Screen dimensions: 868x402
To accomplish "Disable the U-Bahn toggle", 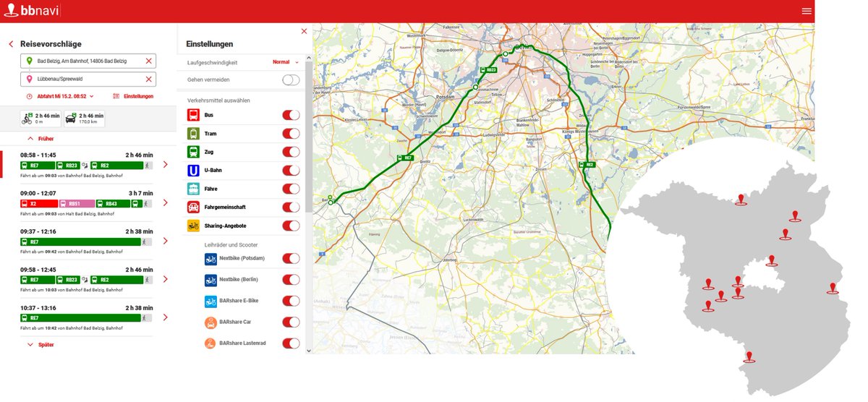I will pos(291,171).
